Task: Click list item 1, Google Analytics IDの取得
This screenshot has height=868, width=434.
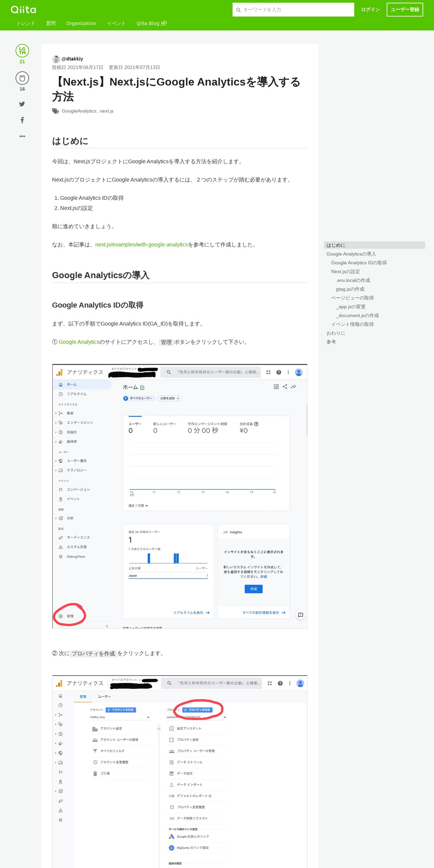Action: 92,198
